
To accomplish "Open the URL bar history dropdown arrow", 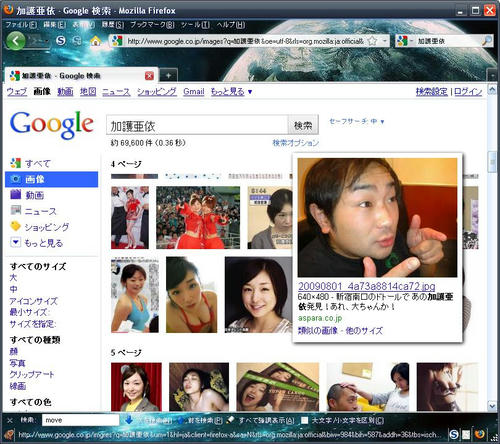I will (x=385, y=41).
